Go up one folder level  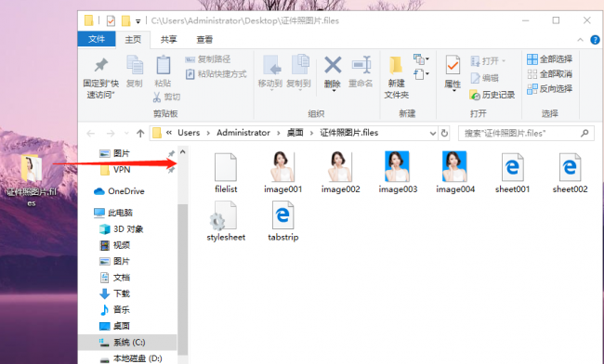(140, 134)
